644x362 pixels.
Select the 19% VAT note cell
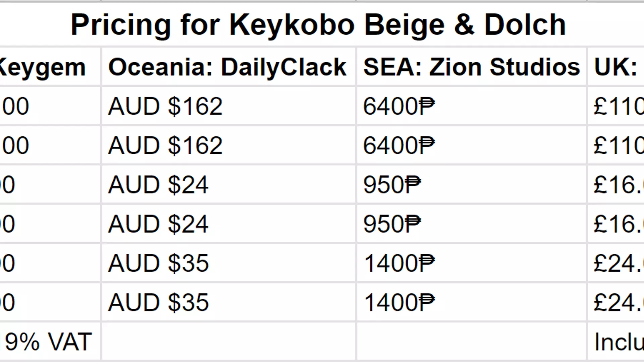[47, 342]
